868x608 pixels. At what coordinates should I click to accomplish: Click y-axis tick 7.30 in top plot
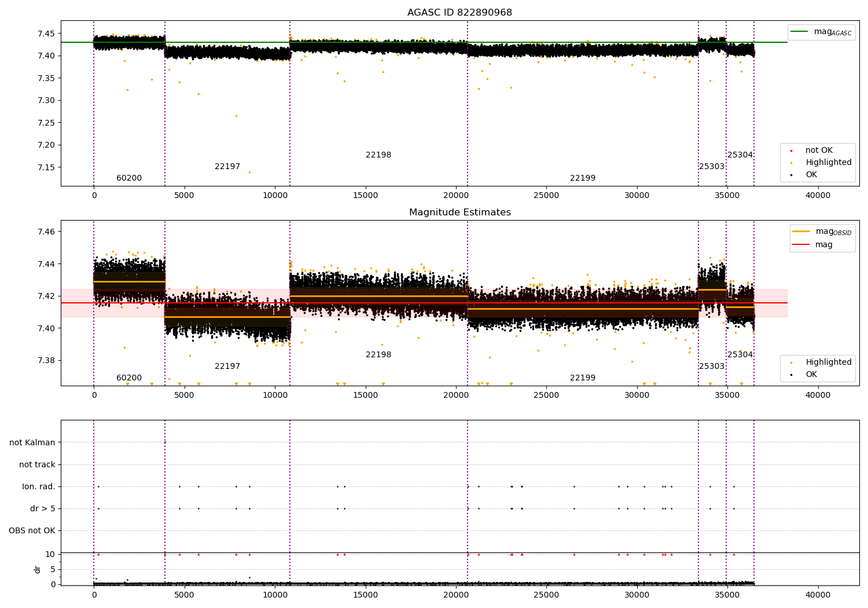pos(46,101)
